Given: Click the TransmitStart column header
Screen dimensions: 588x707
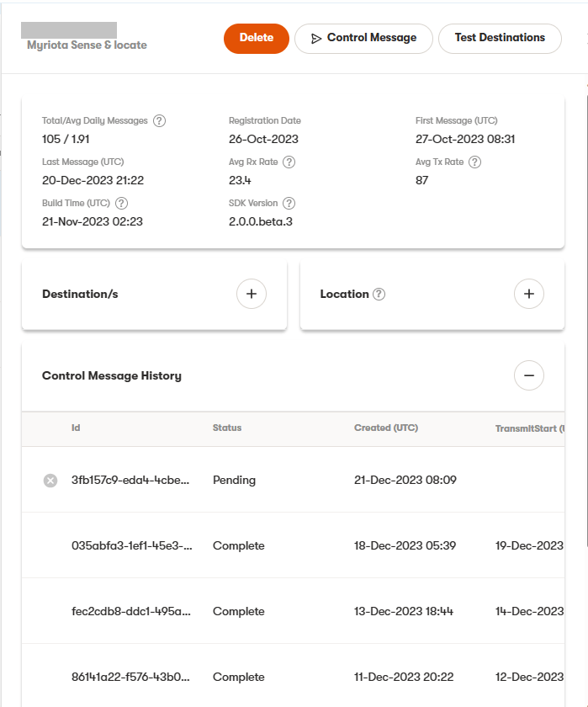Looking at the screenshot, I should pos(528,428).
